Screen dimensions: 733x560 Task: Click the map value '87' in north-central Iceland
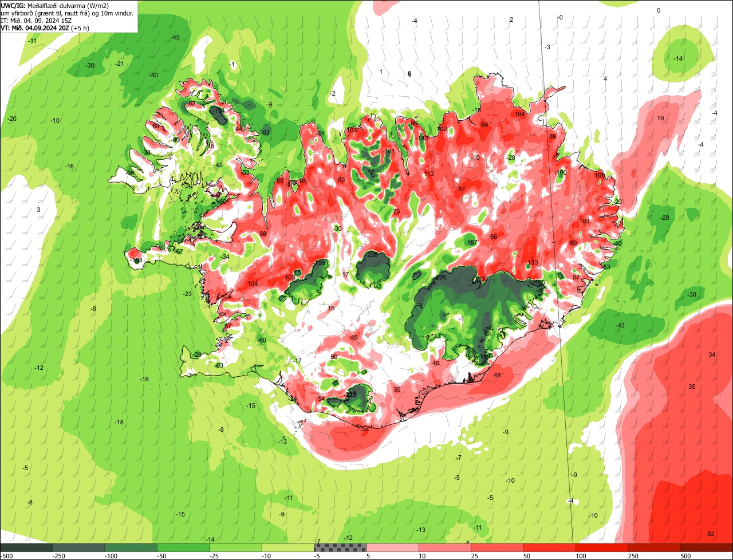click(462, 189)
